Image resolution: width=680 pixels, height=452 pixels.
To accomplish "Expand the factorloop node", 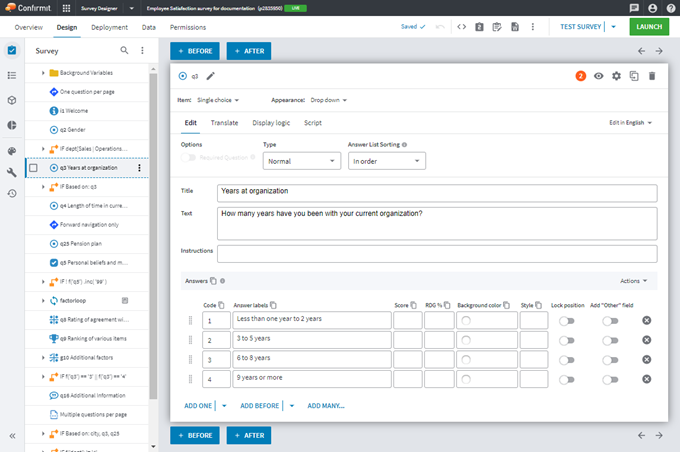I will click(x=43, y=301).
